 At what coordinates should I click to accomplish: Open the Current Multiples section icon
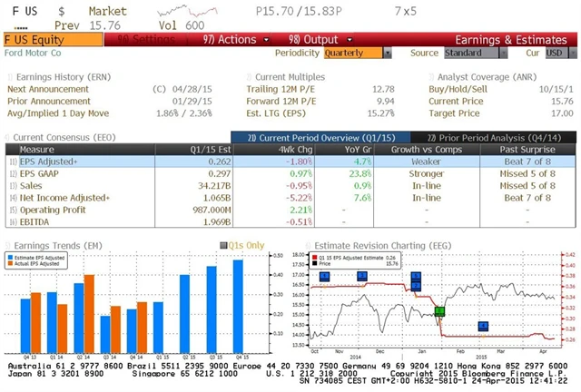coord(249,78)
